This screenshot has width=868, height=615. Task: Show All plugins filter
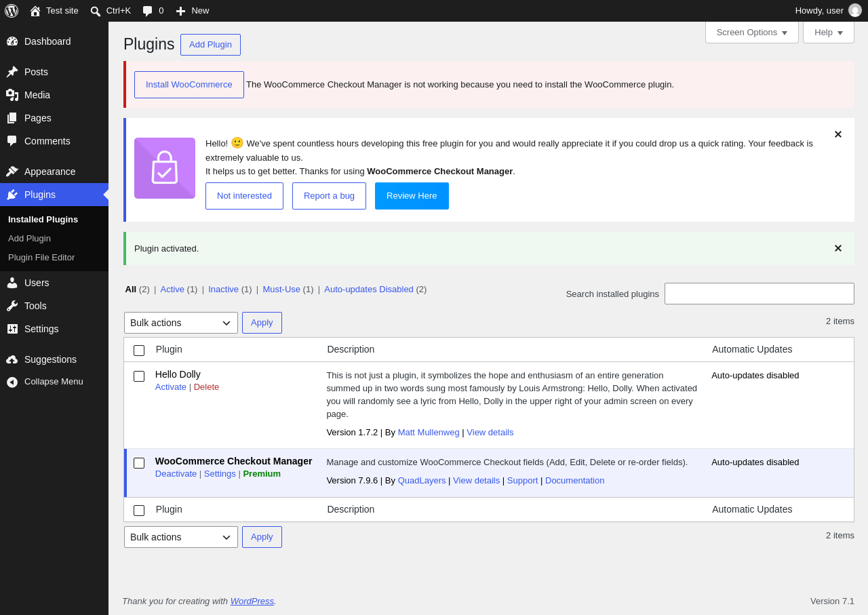(x=131, y=289)
